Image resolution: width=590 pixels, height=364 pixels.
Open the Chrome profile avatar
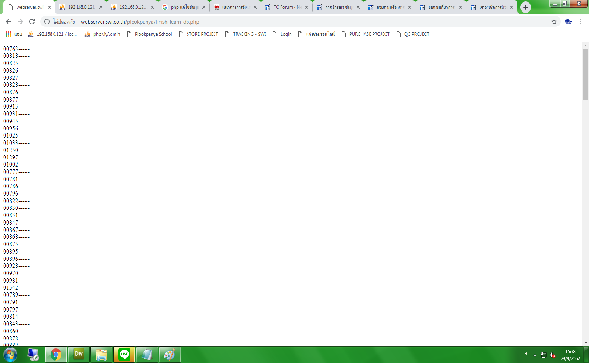pyautogui.click(x=569, y=22)
